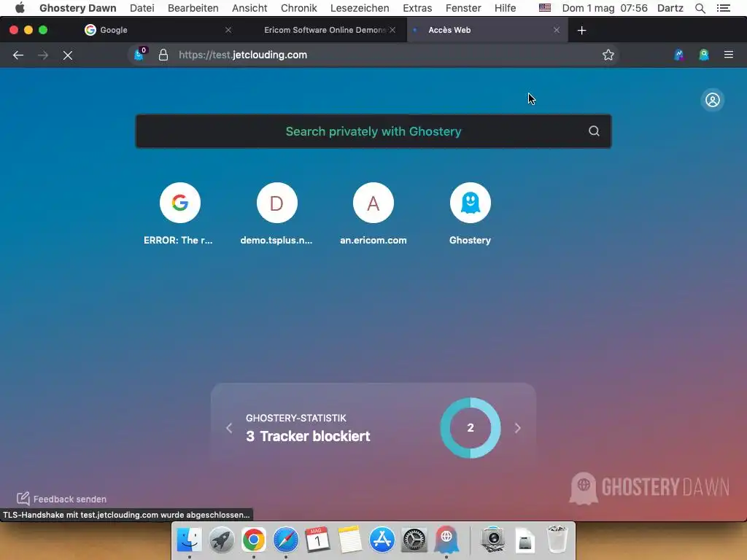Click Ghostery Dawn icon in the Dock
This screenshot has width=747, height=560.
tap(446, 540)
